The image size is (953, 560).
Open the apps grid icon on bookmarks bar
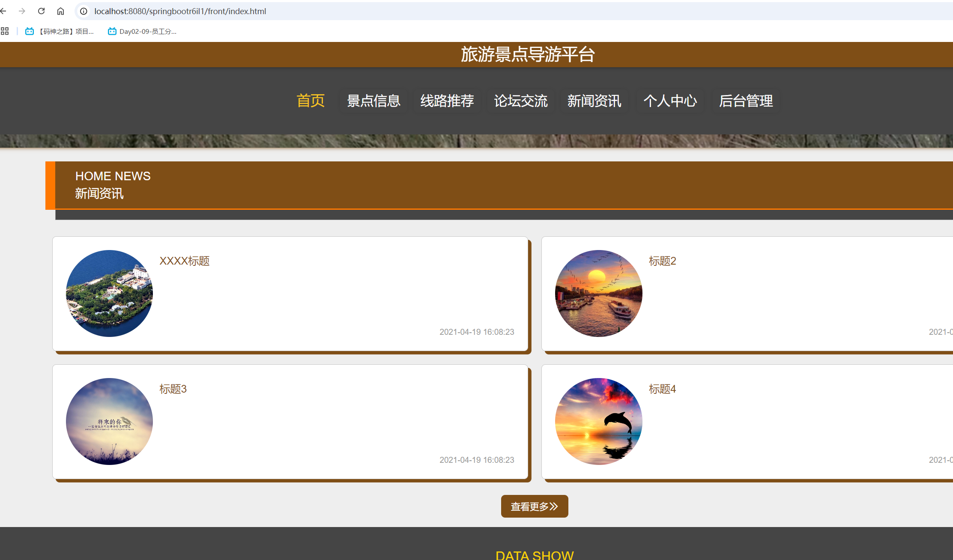click(x=5, y=31)
